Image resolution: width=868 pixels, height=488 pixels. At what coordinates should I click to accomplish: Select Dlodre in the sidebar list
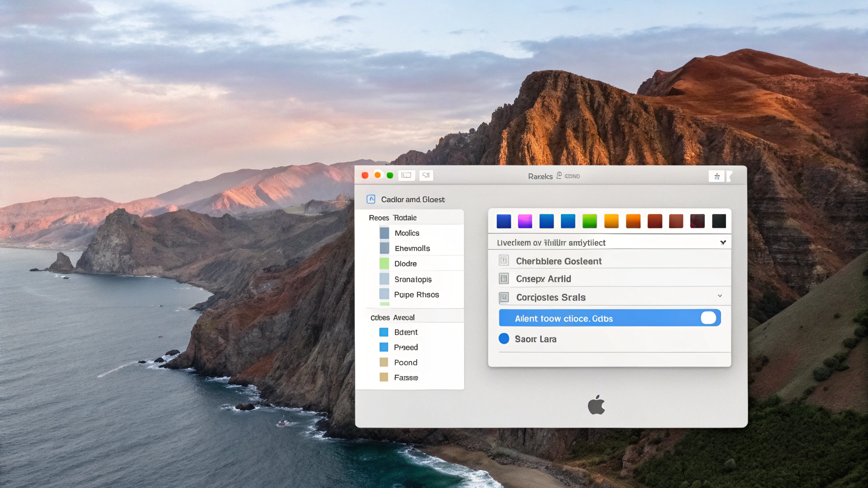tap(405, 264)
